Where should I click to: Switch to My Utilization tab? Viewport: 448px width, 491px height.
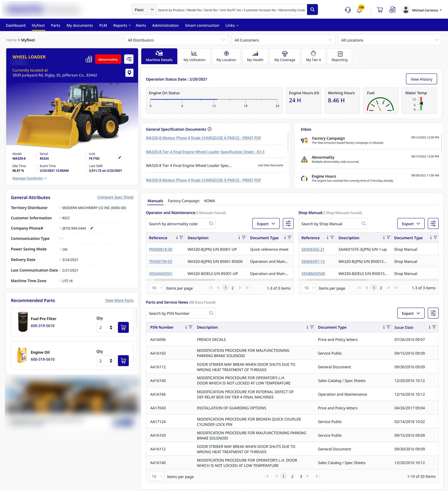[x=194, y=56]
